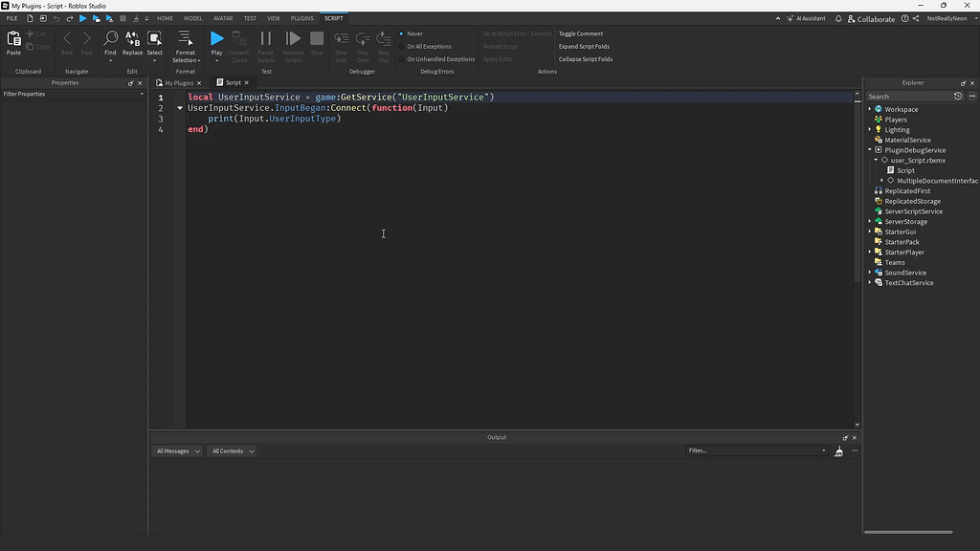980x551 pixels.
Task: Enable On Unhandled Exceptions option
Action: (x=439, y=59)
